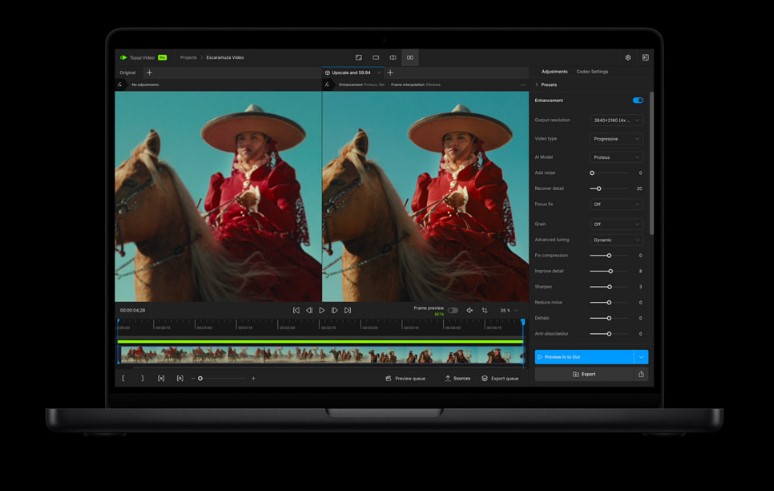Viewport: 774px width, 491px height.
Task: Click the play button in playback controls
Action: click(321, 310)
